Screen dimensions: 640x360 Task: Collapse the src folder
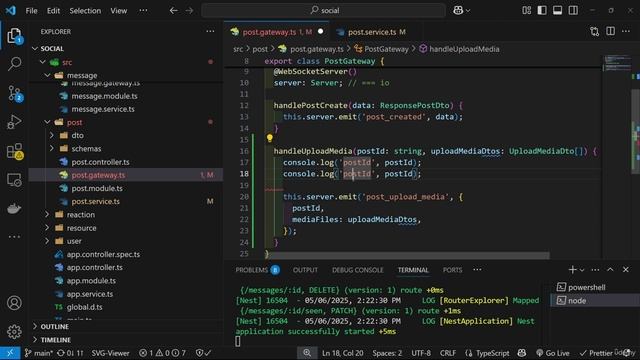pos(43,62)
